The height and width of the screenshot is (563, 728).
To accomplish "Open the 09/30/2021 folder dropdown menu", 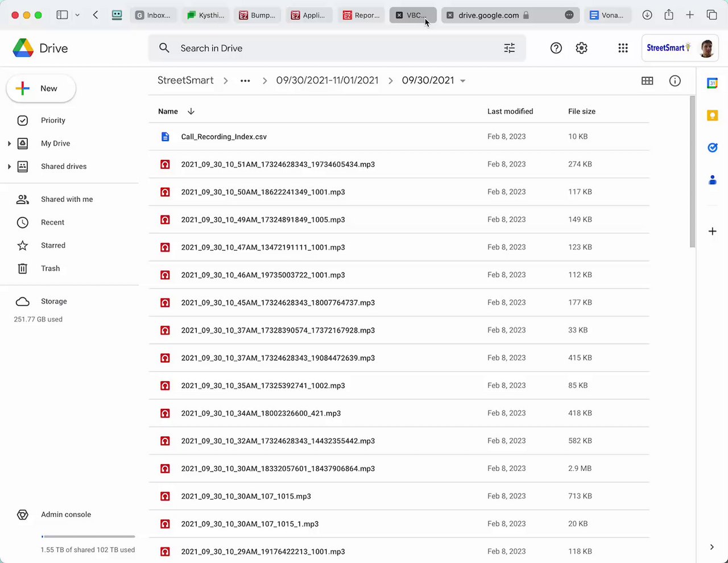I will (x=463, y=81).
